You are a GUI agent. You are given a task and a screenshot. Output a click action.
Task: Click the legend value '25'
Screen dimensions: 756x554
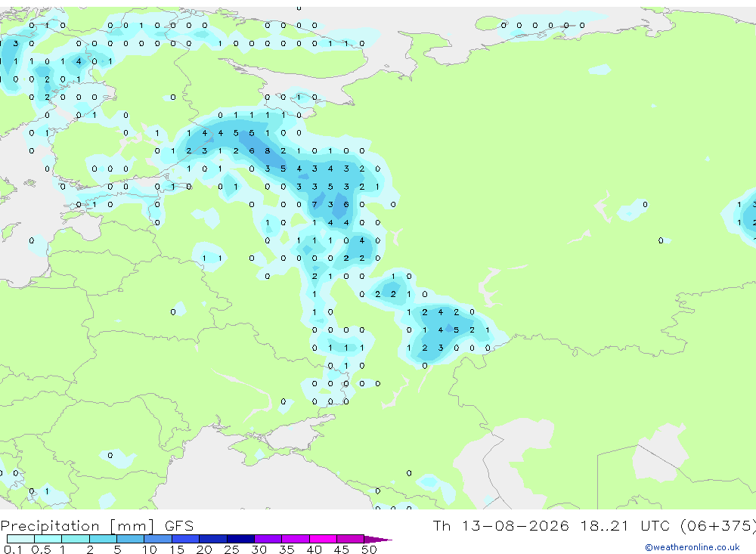[231, 549]
